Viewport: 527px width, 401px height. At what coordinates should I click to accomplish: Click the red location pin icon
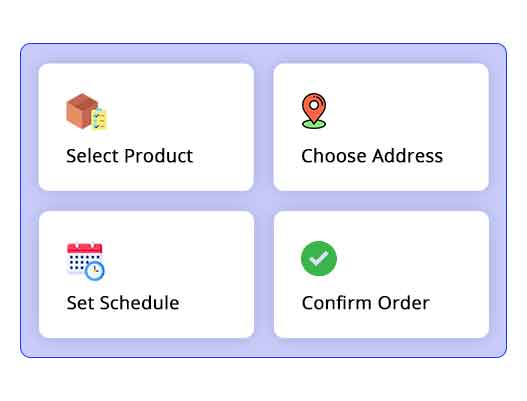point(314,111)
